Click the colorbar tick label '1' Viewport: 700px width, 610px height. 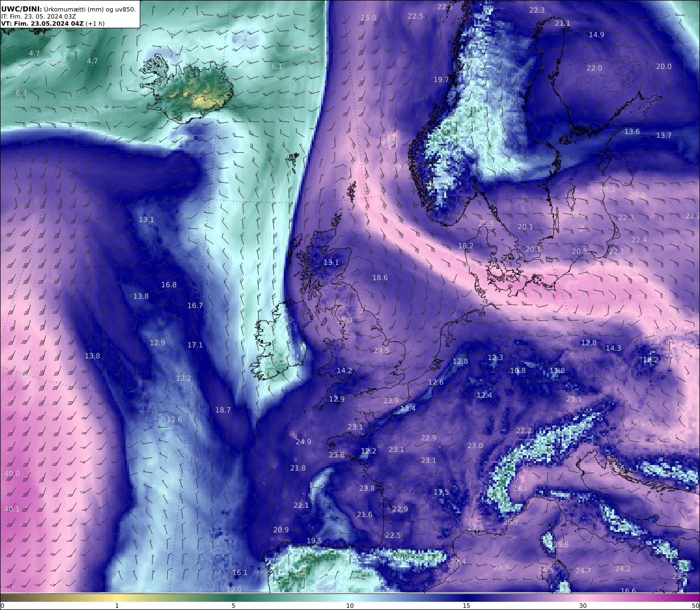click(x=116, y=606)
